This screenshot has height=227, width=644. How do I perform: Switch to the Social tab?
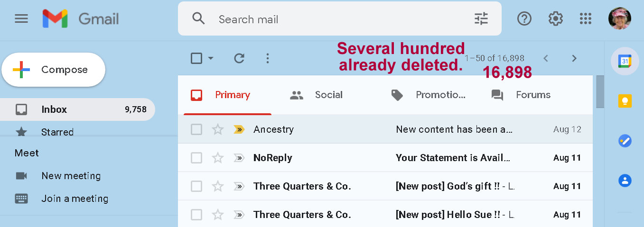[x=316, y=95]
